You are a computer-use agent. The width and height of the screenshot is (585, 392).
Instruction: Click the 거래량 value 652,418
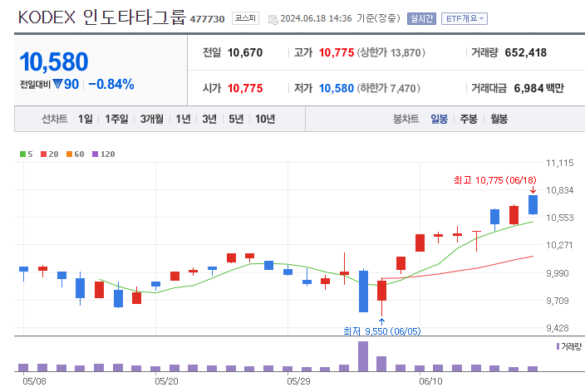526,52
